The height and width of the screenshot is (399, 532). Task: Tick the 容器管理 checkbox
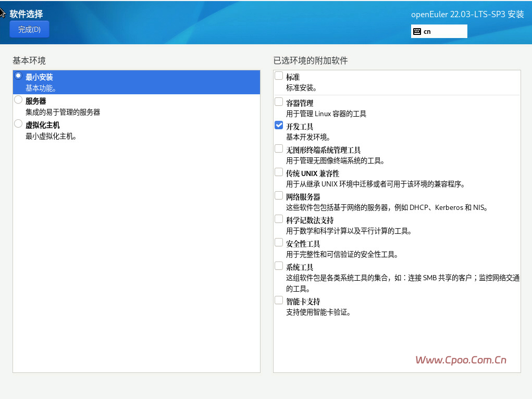279,102
